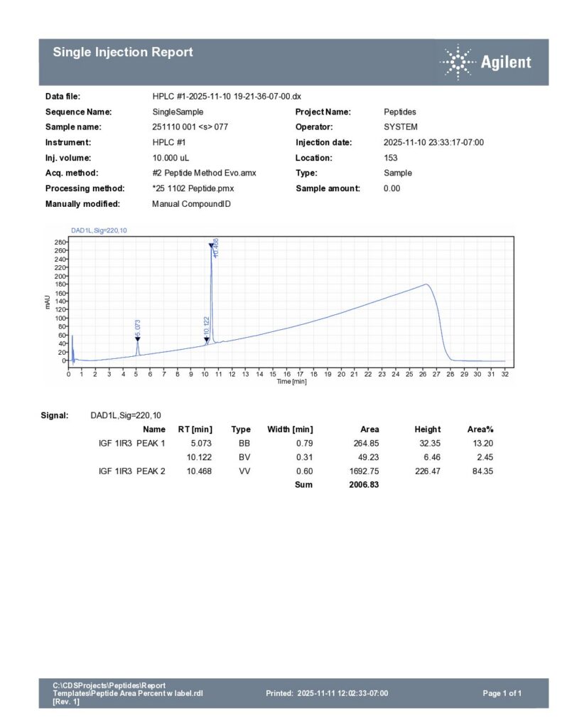Viewport: 562px width, 728px height.
Task: Click the 'Width [min]' column header
Action: pos(290,429)
